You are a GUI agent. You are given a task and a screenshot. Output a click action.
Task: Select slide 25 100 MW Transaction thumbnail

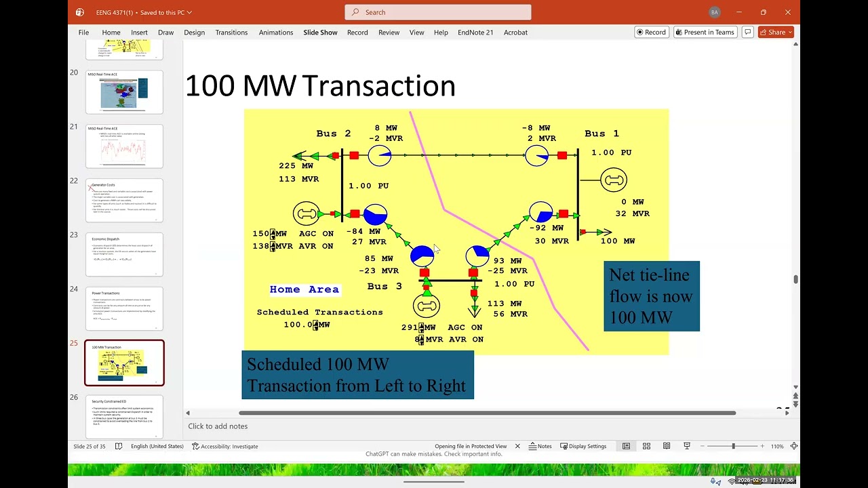124,363
